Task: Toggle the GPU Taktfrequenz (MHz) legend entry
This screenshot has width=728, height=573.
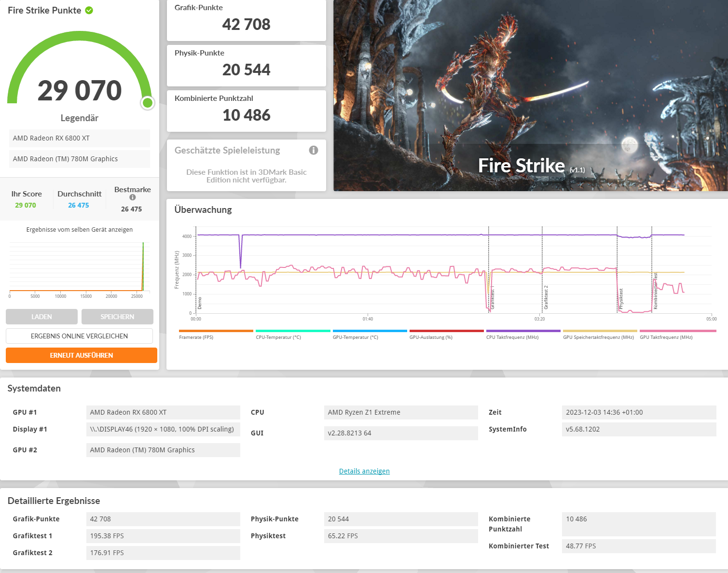Action: click(x=677, y=335)
